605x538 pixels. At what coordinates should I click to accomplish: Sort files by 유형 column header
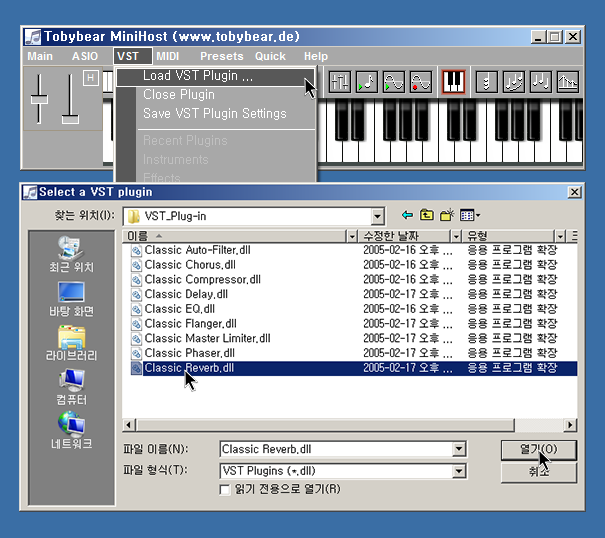point(509,236)
